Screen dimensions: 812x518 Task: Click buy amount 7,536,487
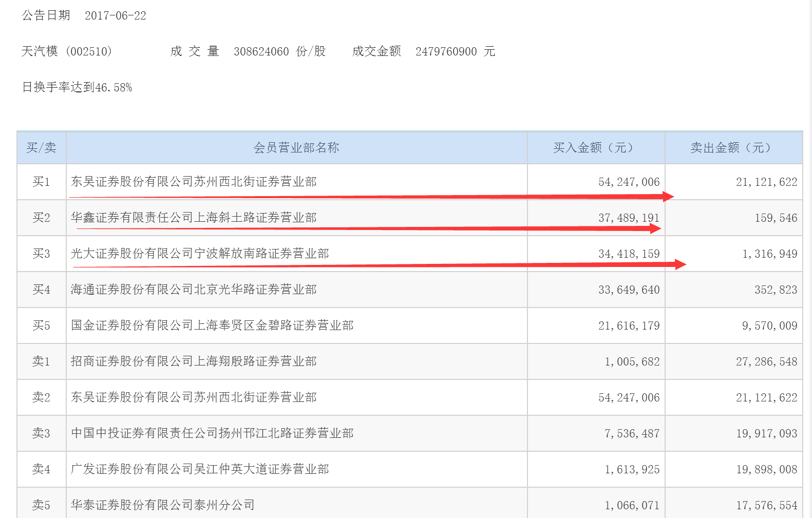pyautogui.click(x=632, y=433)
